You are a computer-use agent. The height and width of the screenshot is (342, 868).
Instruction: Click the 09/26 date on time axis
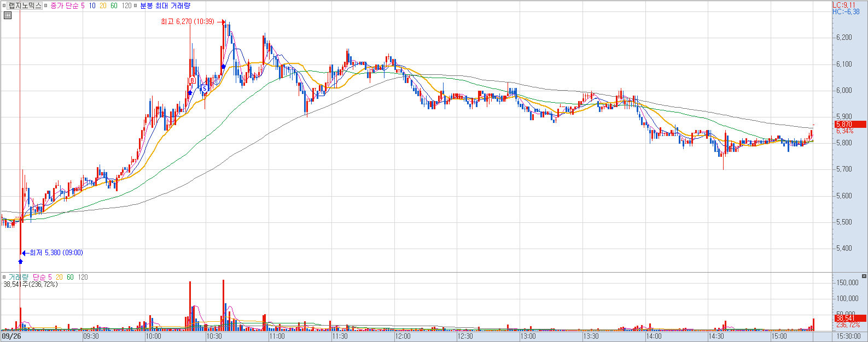[11, 337]
